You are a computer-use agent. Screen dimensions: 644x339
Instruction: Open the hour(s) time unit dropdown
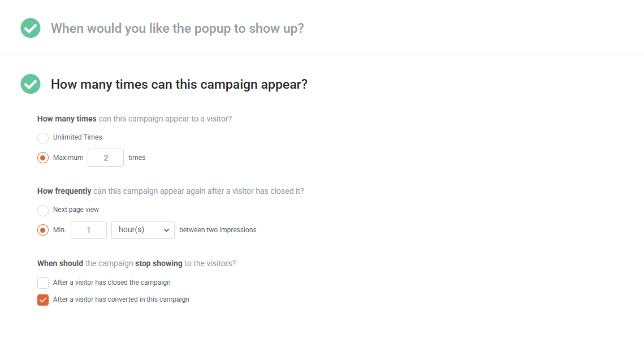pyautogui.click(x=143, y=230)
